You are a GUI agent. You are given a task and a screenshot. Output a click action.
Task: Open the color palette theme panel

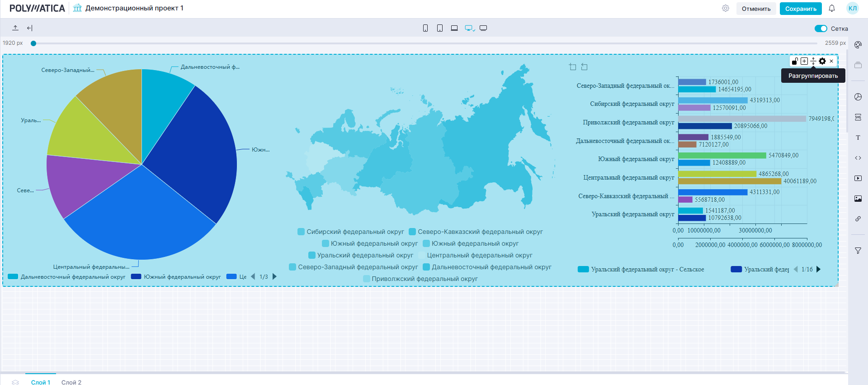pos(858,45)
